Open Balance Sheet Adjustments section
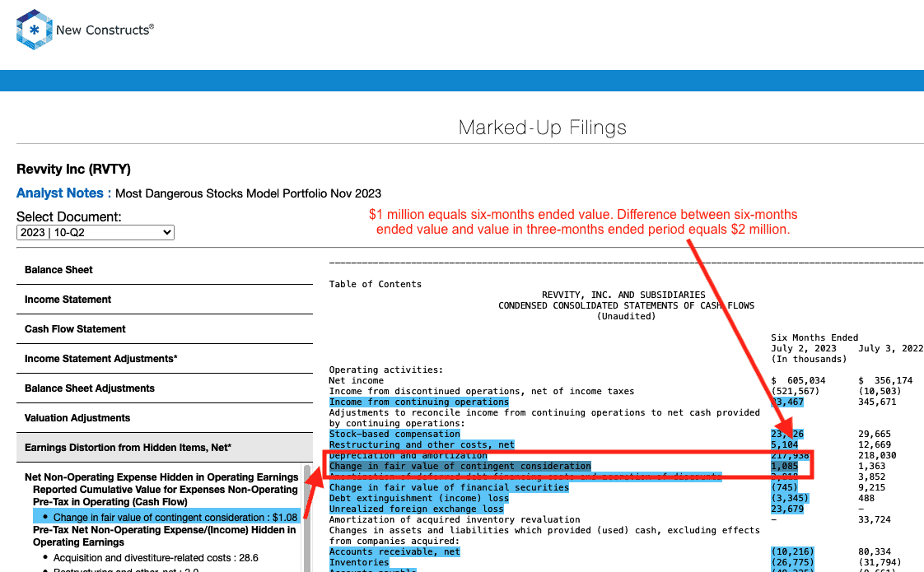This screenshot has height=572, width=924. 165,388
